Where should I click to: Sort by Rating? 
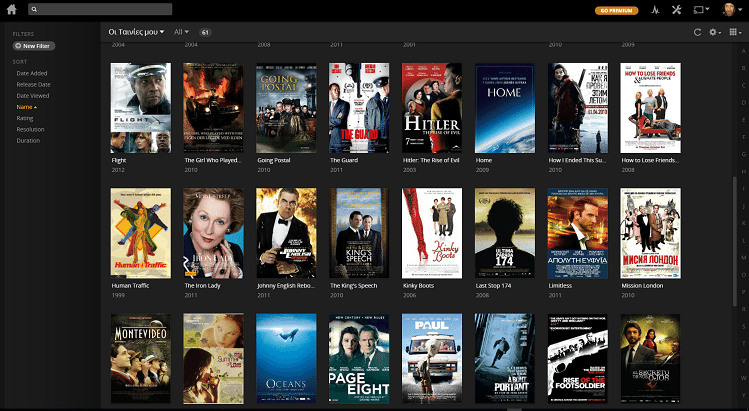tap(25, 118)
